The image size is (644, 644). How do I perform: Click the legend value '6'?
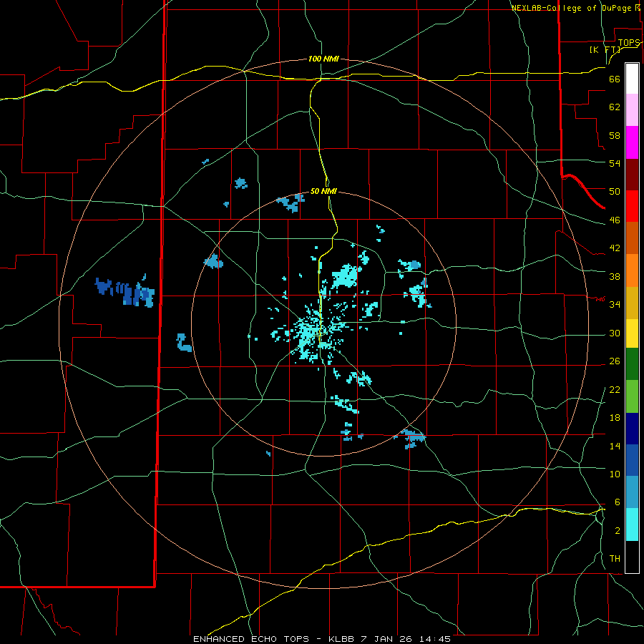(x=617, y=502)
